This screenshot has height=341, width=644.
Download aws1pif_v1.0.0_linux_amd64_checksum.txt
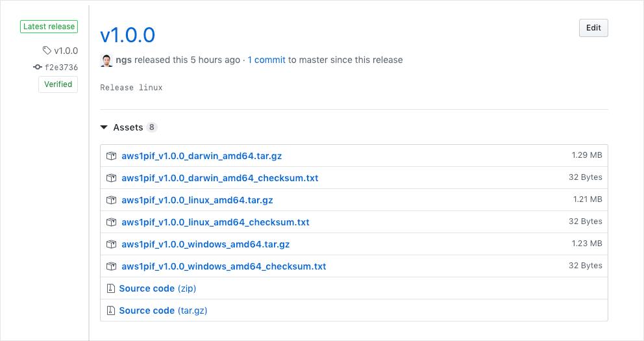pyautogui.click(x=215, y=222)
